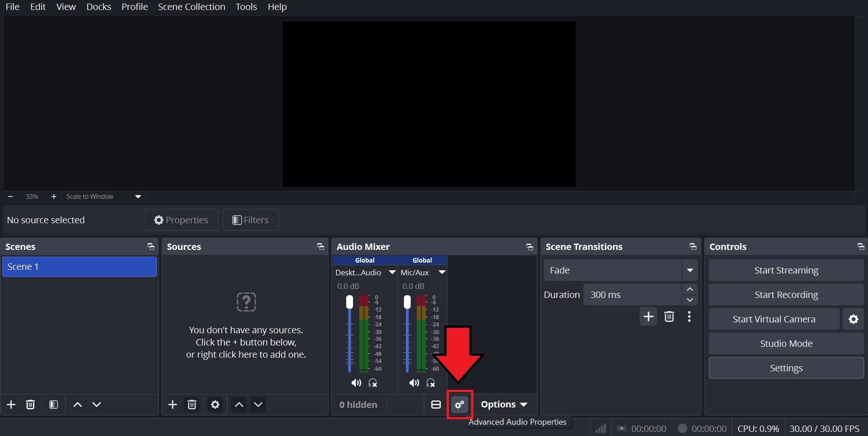This screenshot has height=436, width=868.
Task: Zoom out preview with minus icon
Action: pos(10,196)
